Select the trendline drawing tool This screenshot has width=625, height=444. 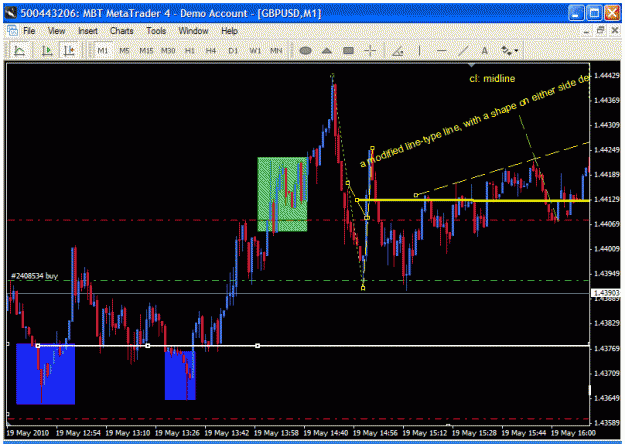pyautogui.click(x=463, y=51)
